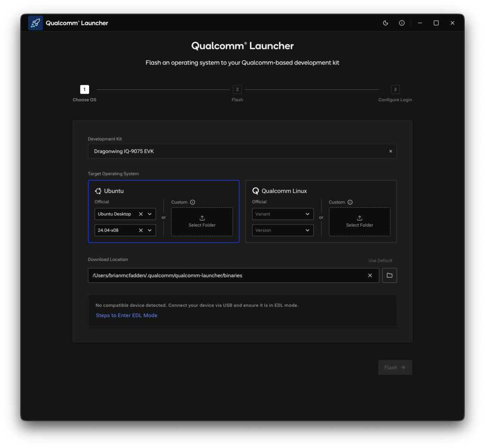The image size is (485, 448).
Task: Open the Development Kit field
Action: point(242,151)
